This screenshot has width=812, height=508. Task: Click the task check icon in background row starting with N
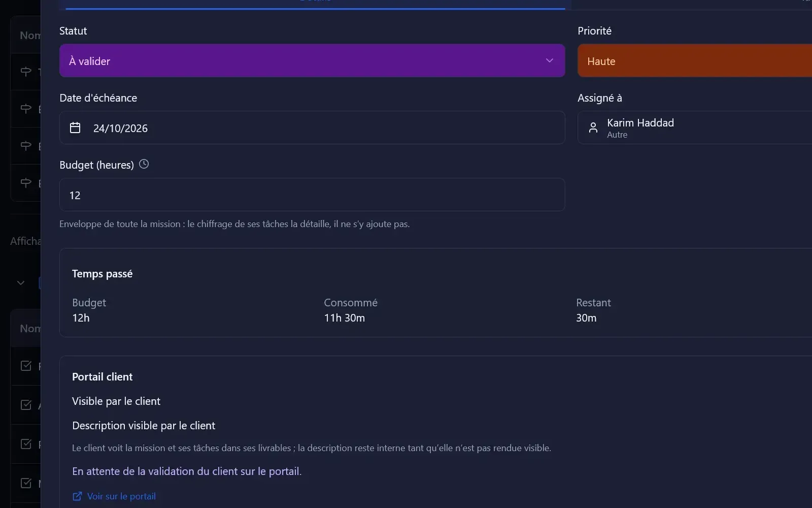click(26, 483)
